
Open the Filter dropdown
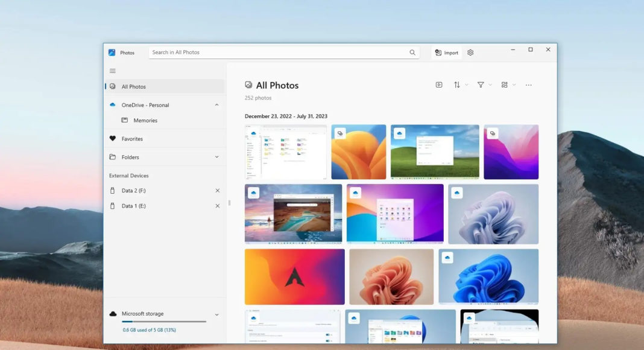pyautogui.click(x=484, y=84)
